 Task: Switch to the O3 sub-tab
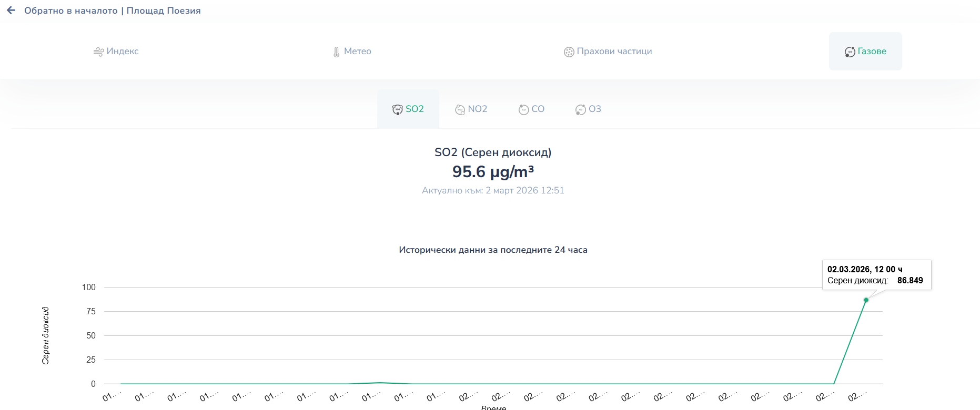click(x=594, y=109)
